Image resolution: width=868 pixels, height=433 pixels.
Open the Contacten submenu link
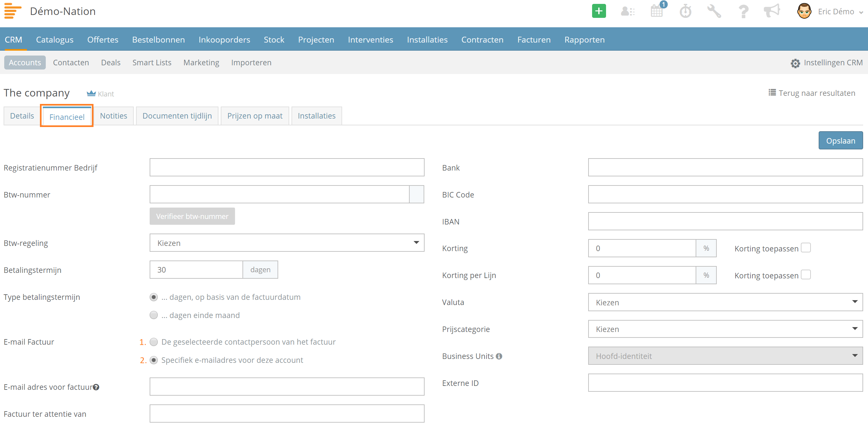71,62
